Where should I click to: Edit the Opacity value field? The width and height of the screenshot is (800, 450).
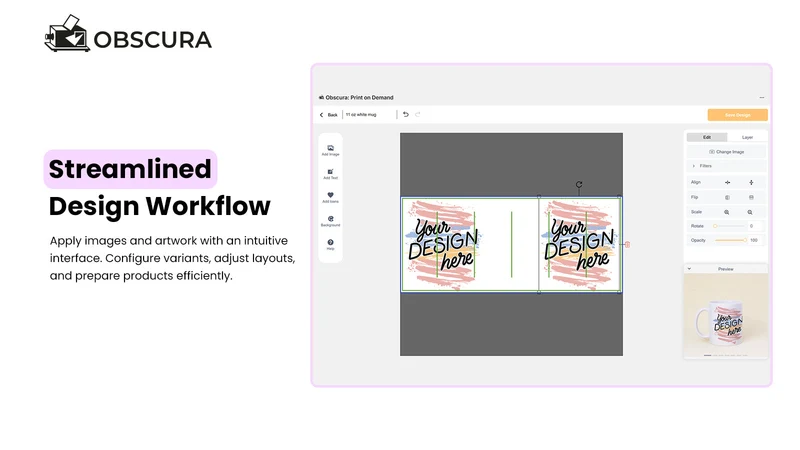click(x=755, y=240)
